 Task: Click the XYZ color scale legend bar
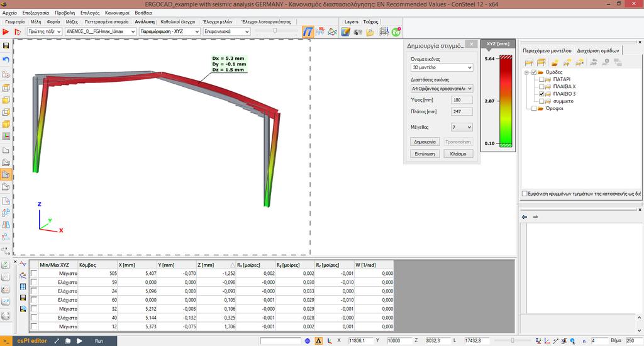coord(506,101)
